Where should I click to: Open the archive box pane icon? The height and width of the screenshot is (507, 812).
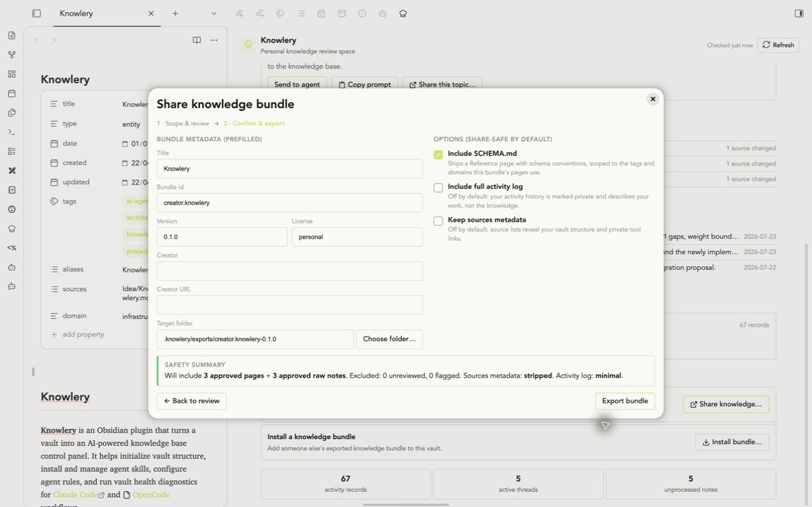342,13
